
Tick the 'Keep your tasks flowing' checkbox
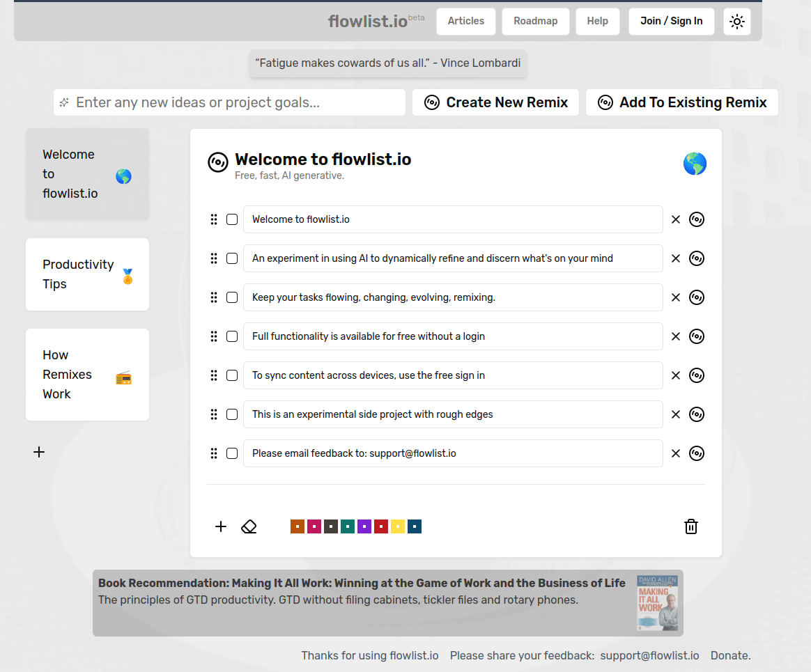tap(232, 297)
